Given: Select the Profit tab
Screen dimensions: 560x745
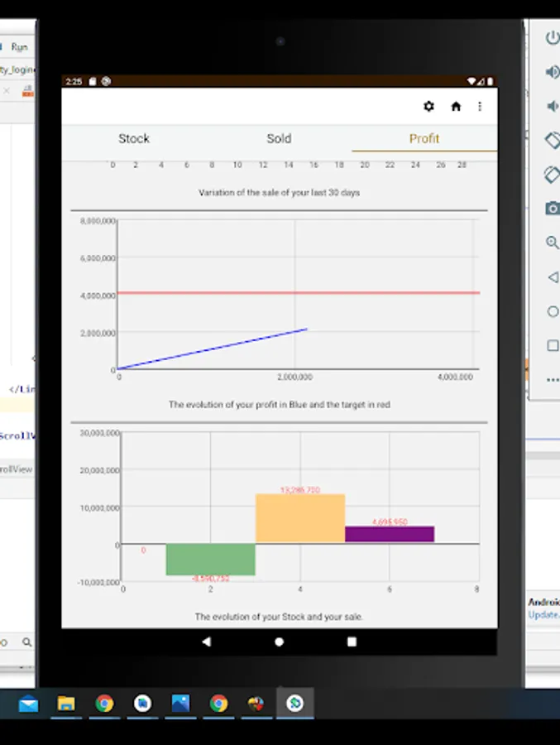Looking at the screenshot, I should coord(424,139).
